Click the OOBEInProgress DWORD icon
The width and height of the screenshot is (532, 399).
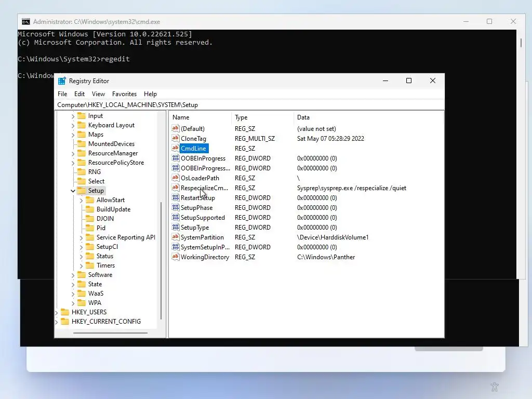click(176, 158)
